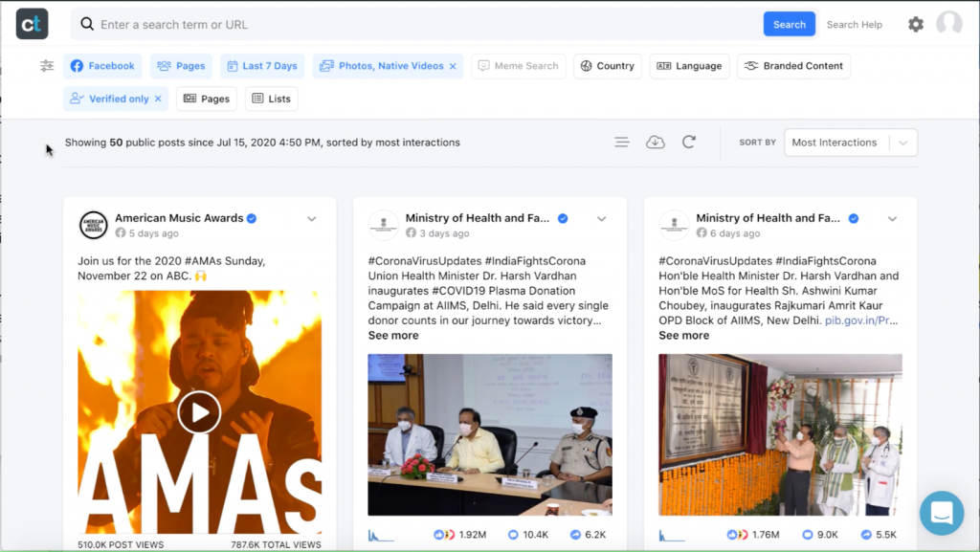The width and height of the screenshot is (980, 552).
Task: Click the white Pages button beside Lists
Action: tap(207, 99)
